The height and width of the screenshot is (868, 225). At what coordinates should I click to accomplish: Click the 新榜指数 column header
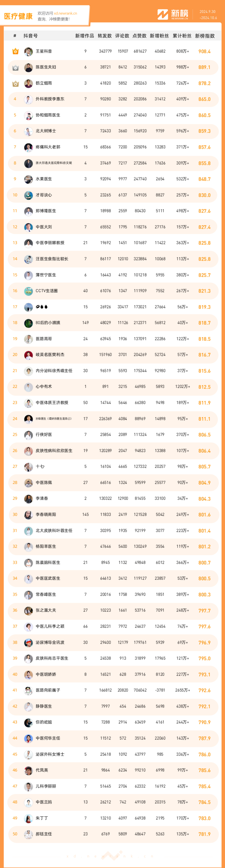tap(205, 36)
